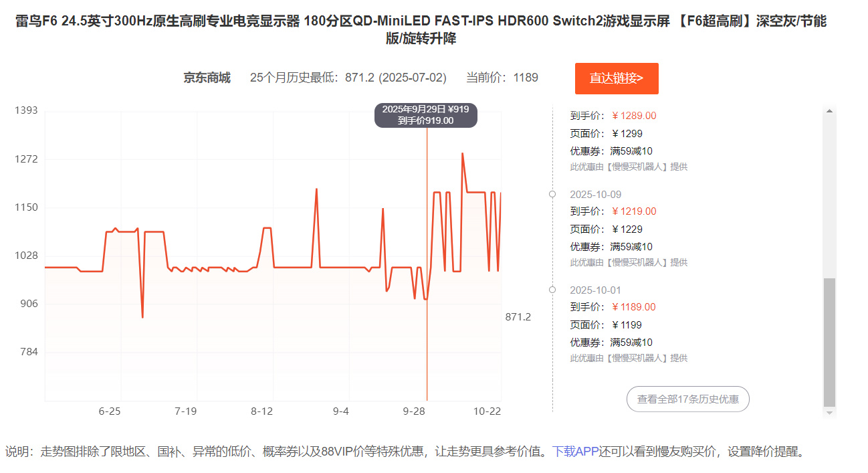
Task: Click the 10-22 x-axis date label
Action: [487, 411]
